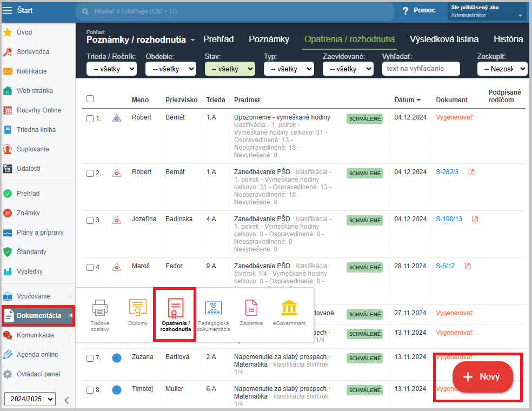
Task: Open Ovládací panel gear icon
Action: [x=8, y=374]
